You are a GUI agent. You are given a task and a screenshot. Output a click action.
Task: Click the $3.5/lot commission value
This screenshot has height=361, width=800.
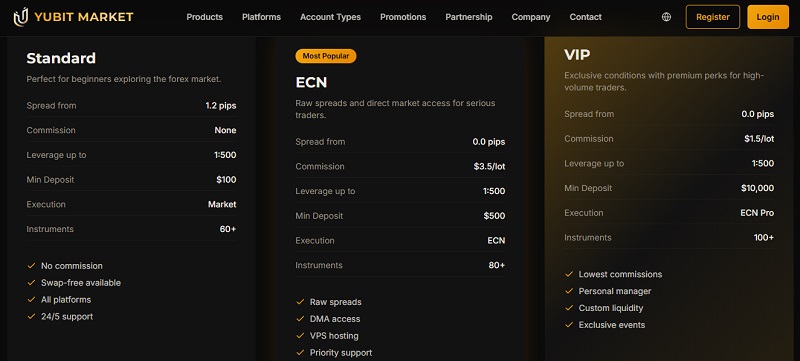(x=489, y=166)
